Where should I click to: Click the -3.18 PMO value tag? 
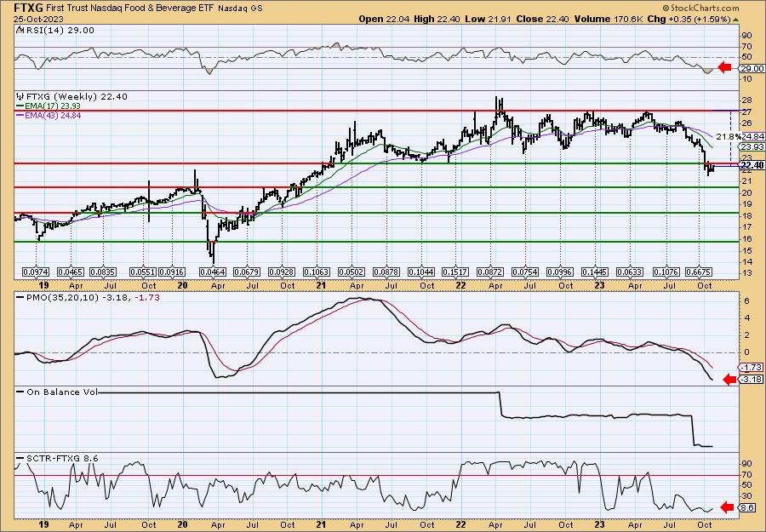coord(751,379)
